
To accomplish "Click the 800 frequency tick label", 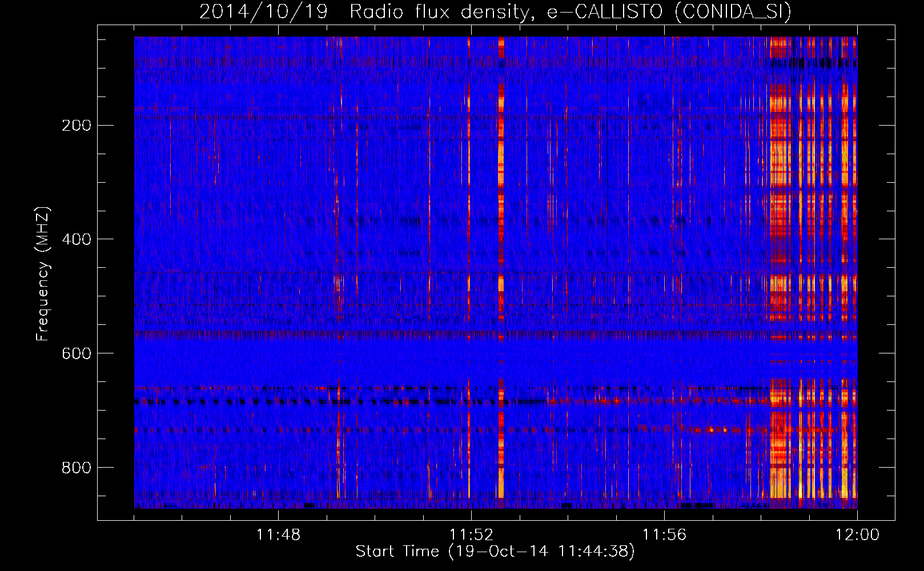I will pos(77,468).
